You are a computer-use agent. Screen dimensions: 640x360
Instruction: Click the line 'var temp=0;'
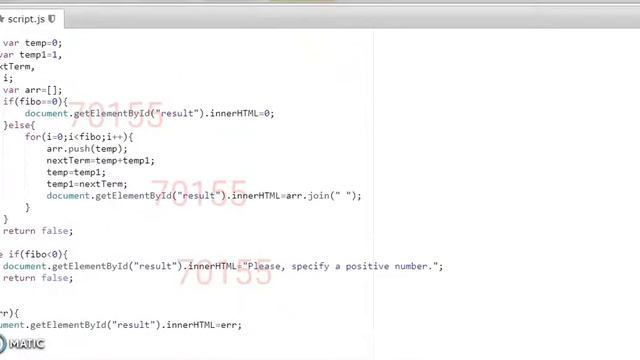pos(33,43)
